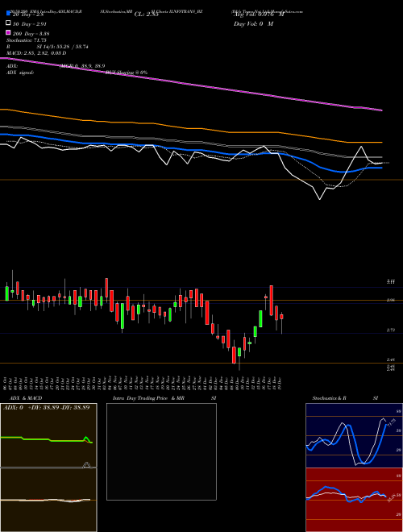Click the 2.96 price axis label

[391, 301]
